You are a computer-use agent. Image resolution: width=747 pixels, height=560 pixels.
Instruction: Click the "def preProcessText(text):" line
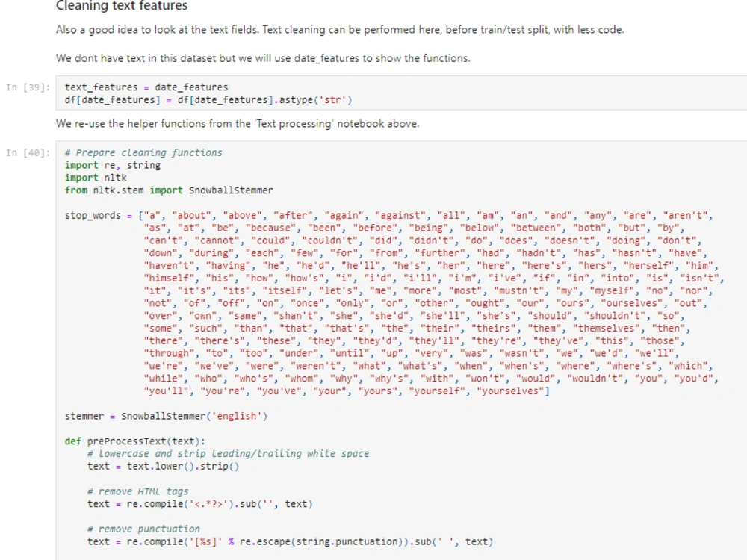pos(134,441)
